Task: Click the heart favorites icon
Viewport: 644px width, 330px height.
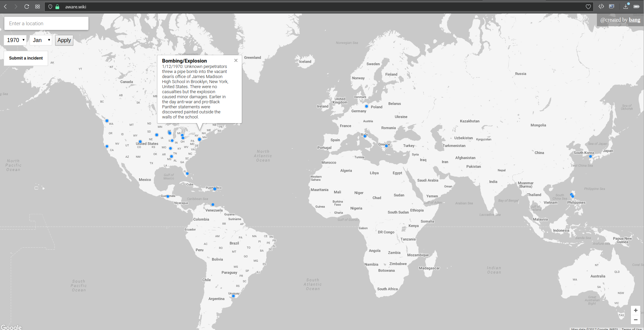Action: (588, 6)
